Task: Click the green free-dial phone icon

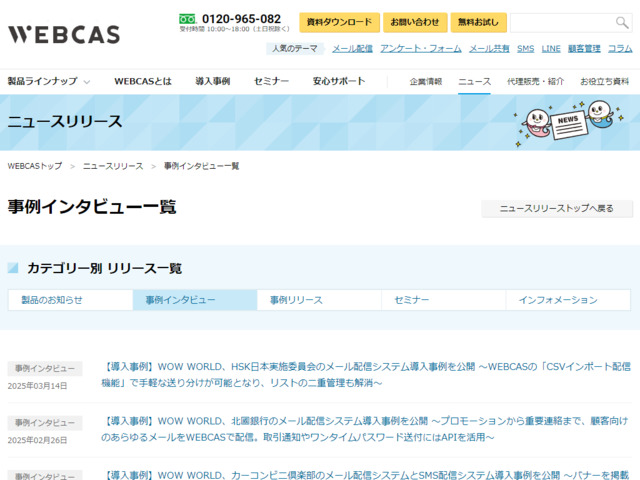Action: click(187, 19)
